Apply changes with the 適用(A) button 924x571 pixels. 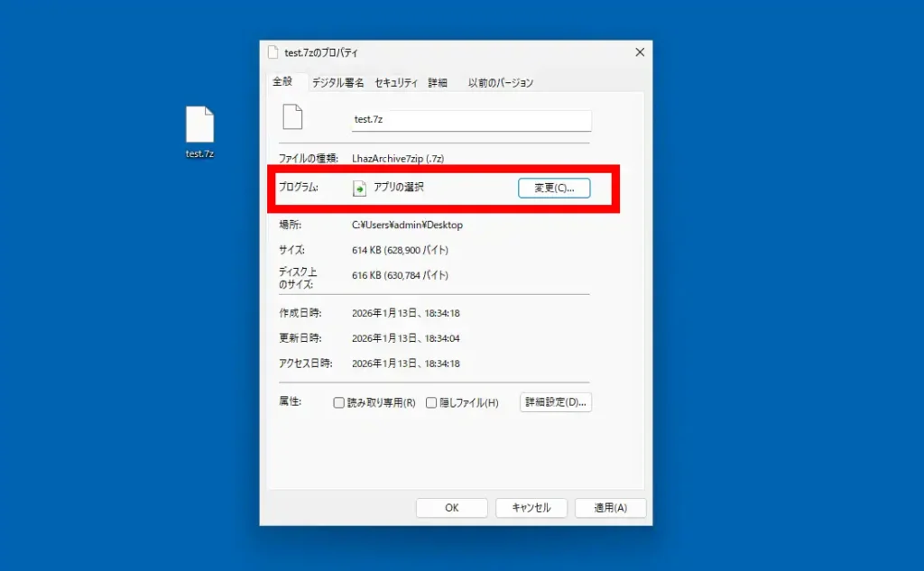coord(610,507)
